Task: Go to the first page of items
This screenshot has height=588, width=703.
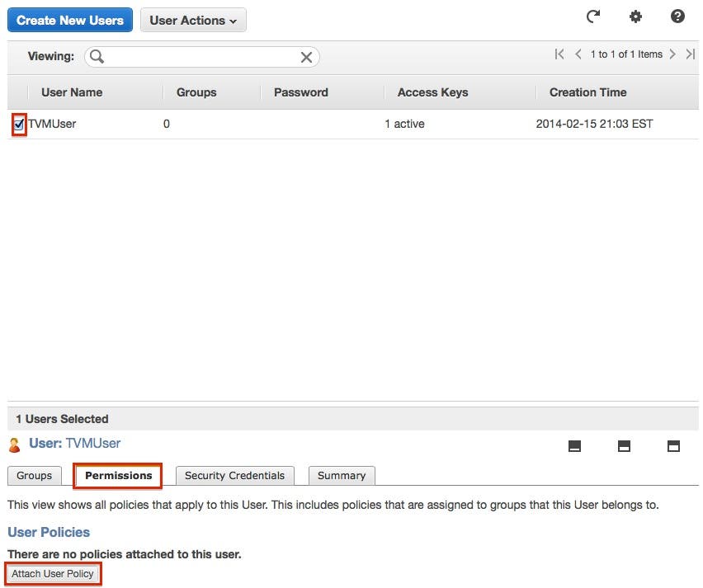Action: point(559,54)
